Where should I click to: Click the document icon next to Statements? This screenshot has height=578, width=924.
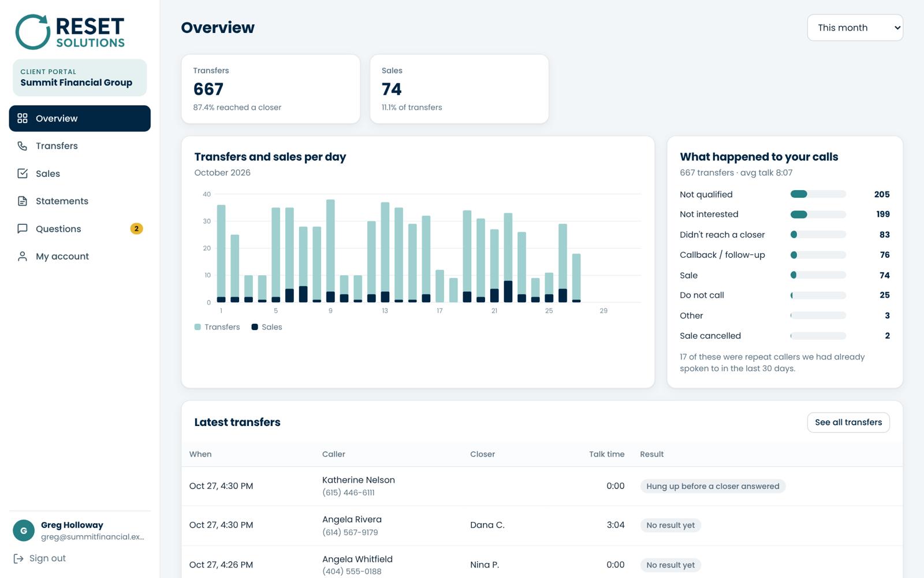tap(23, 201)
